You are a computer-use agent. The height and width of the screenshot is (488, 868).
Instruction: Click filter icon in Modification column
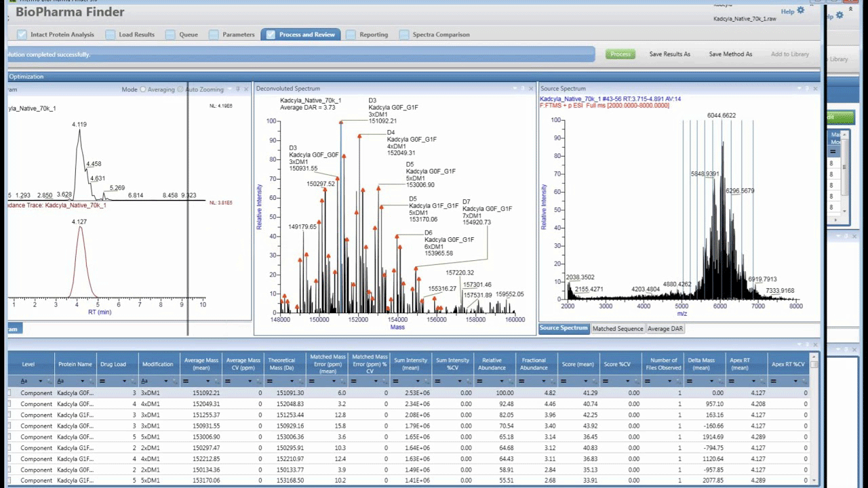pos(175,382)
